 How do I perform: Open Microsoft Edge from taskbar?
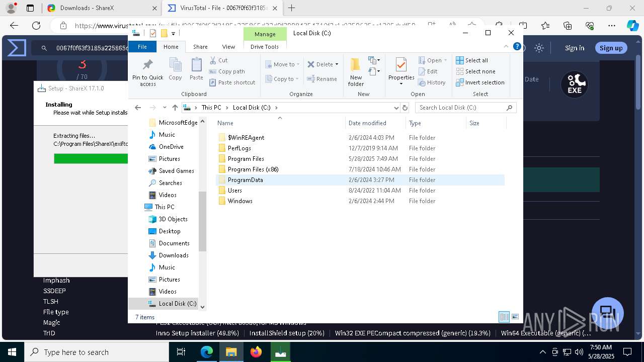207,352
